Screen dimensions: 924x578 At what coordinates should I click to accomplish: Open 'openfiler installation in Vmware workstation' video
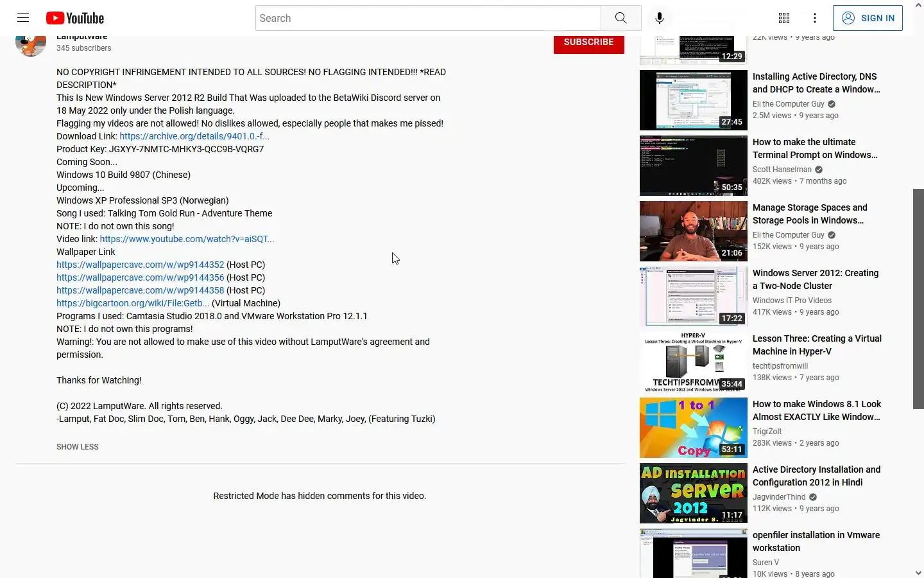pyautogui.click(x=816, y=541)
